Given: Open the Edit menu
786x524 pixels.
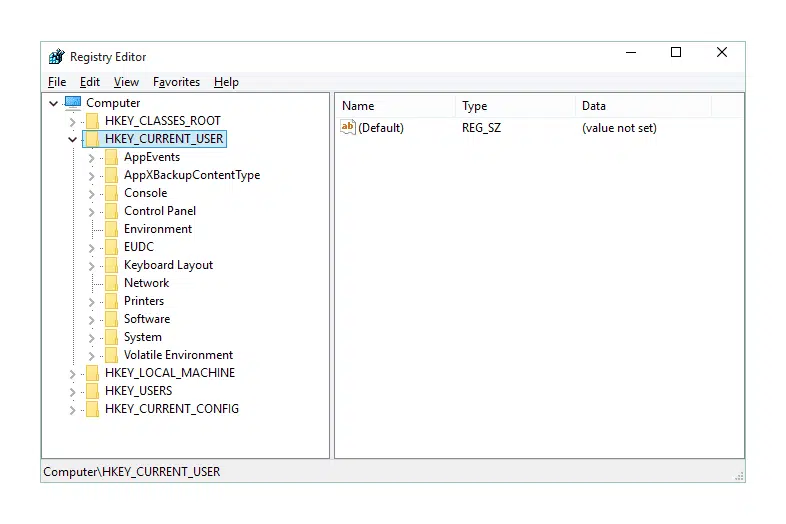Looking at the screenshot, I should [90, 82].
